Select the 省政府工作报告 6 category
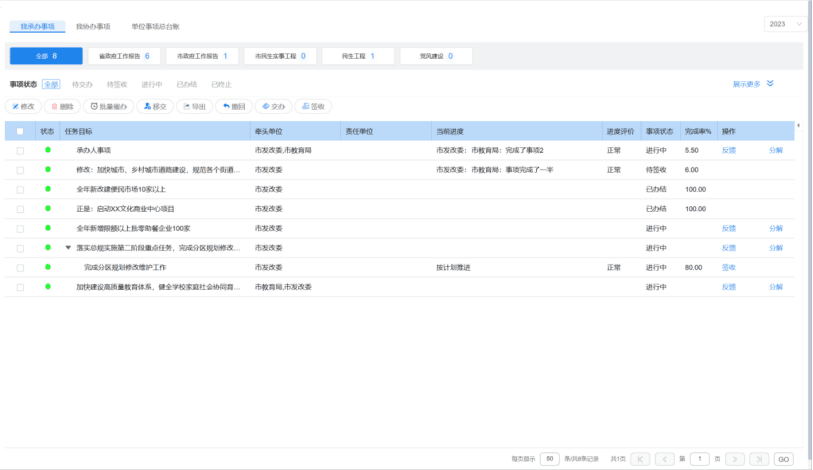The width and height of the screenshot is (813, 470). [124, 56]
